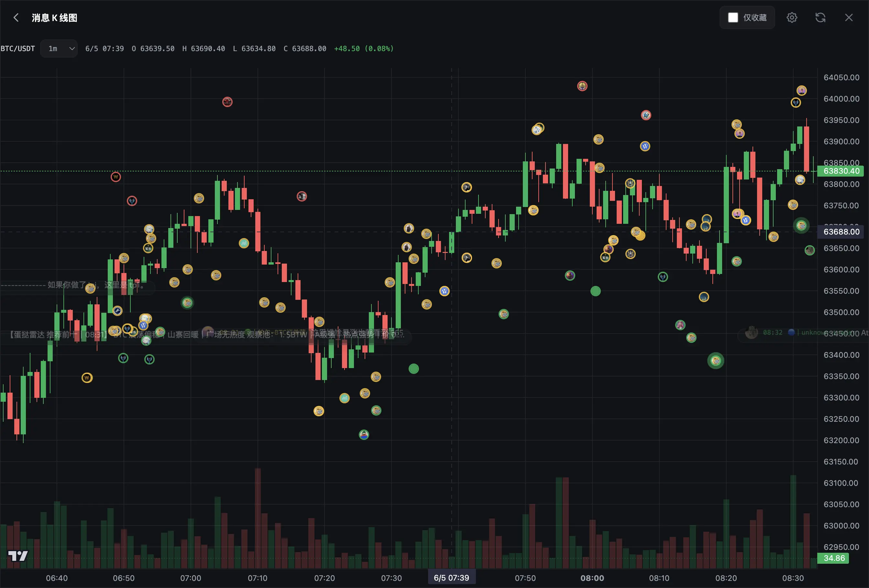Click the 消息 K 线图 title
Screen dimensions: 869x588
click(55, 18)
